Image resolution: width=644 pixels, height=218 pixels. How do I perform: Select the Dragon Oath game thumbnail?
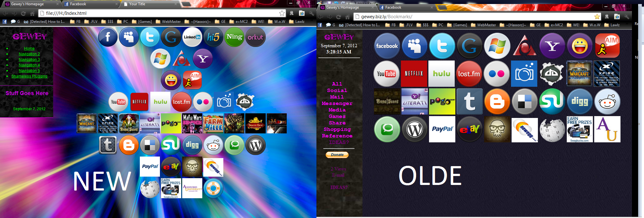click(x=255, y=123)
